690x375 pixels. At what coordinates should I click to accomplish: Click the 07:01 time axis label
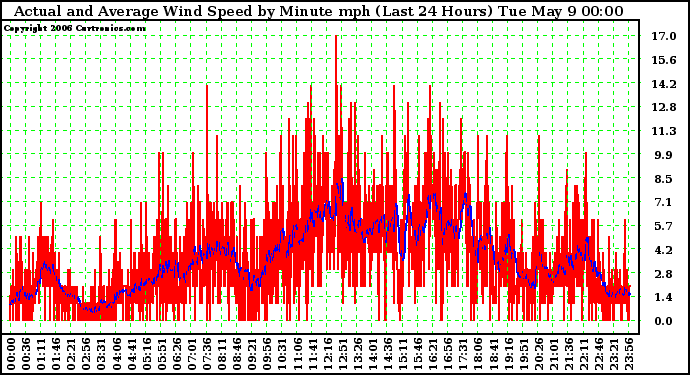click(x=191, y=354)
